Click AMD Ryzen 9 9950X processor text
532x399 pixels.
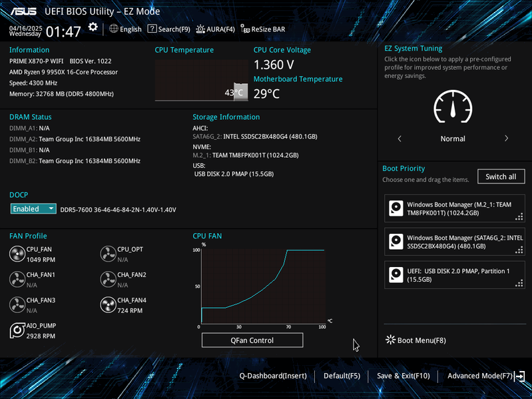point(63,72)
